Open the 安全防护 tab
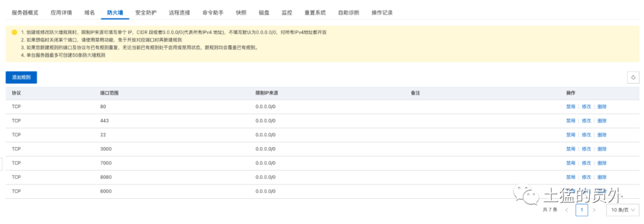 pos(146,13)
